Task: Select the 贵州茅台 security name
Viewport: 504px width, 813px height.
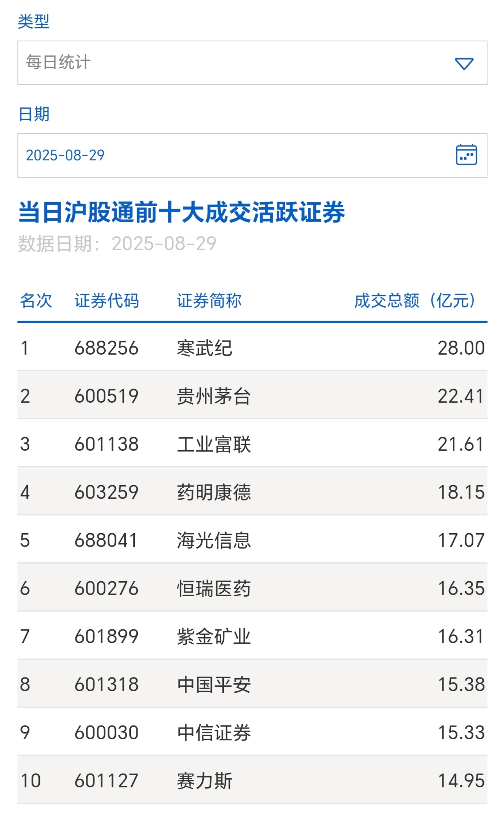Action: click(x=214, y=396)
